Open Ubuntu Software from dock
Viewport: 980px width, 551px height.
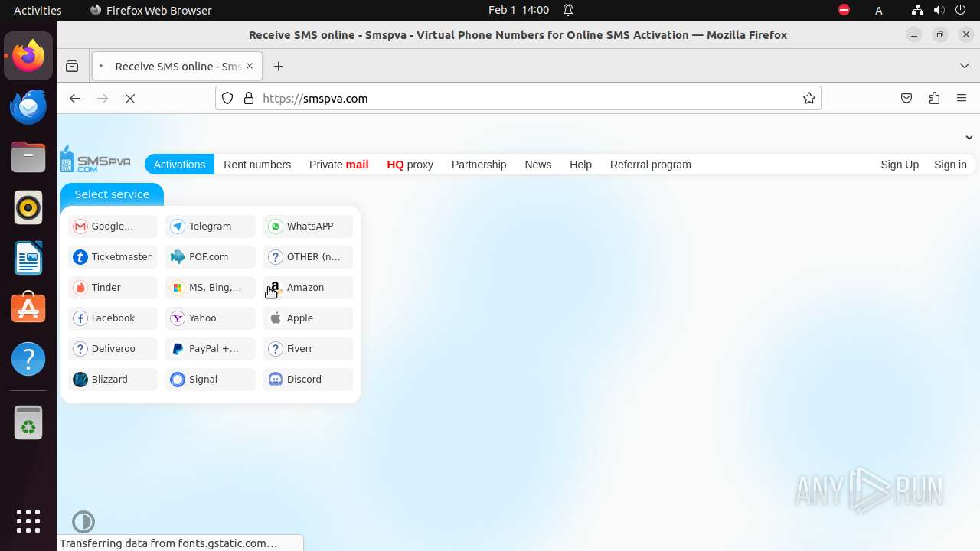(28, 308)
